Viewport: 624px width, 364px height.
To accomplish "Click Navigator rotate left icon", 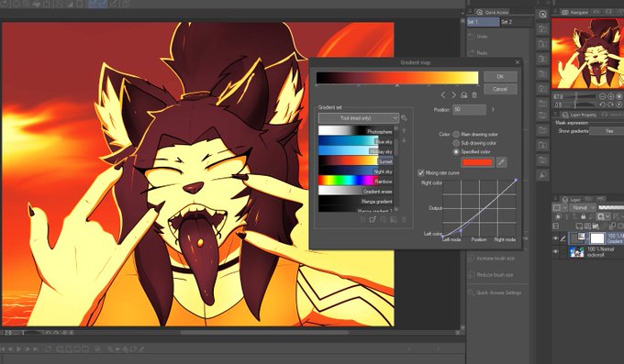I will tap(603, 105).
